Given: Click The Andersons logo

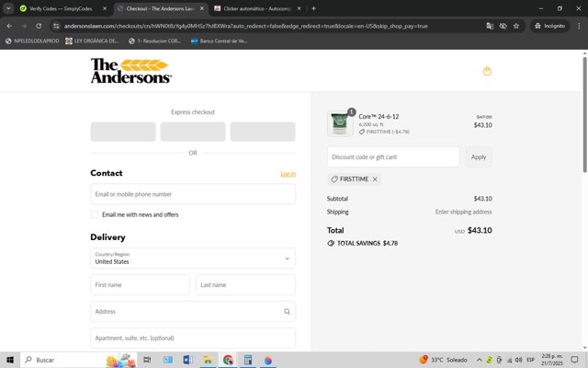Looking at the screenshot, I should coord(130,71).
